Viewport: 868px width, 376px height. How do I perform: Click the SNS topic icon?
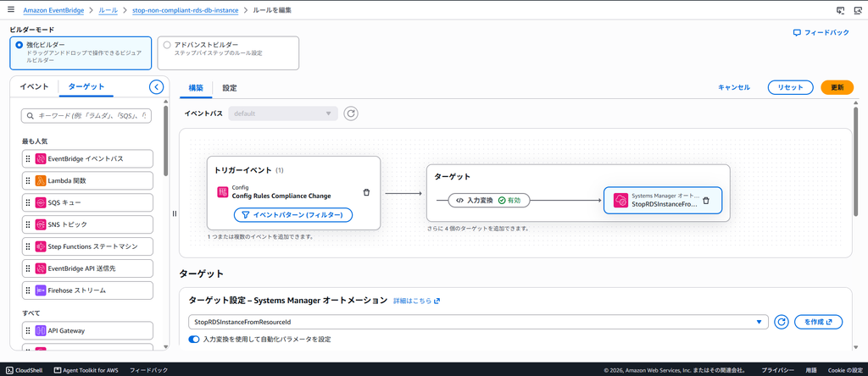[41, 224]
